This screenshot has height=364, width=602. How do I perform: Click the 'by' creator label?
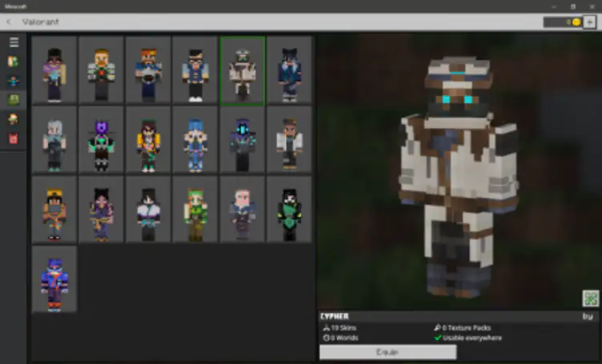pyautogui.click(x=588, y=317)
